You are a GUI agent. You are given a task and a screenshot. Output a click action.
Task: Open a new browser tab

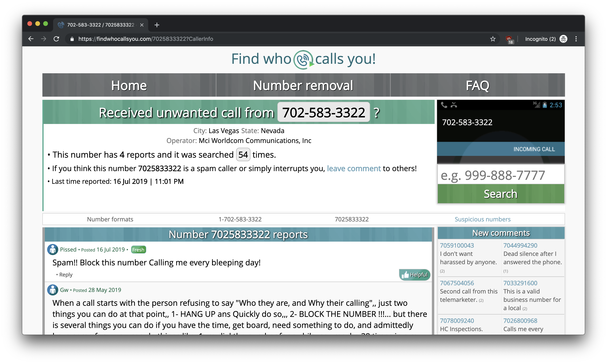[x=157, y=25]
